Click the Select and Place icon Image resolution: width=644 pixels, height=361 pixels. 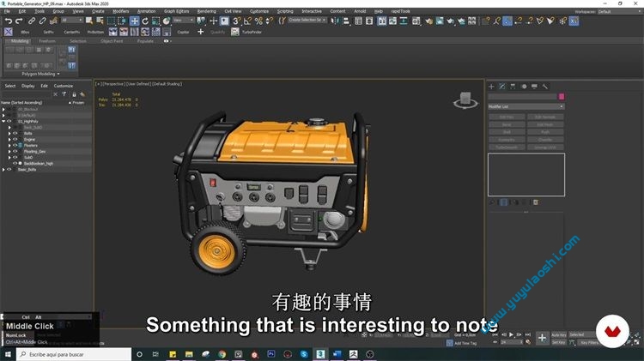pos(167,21)
